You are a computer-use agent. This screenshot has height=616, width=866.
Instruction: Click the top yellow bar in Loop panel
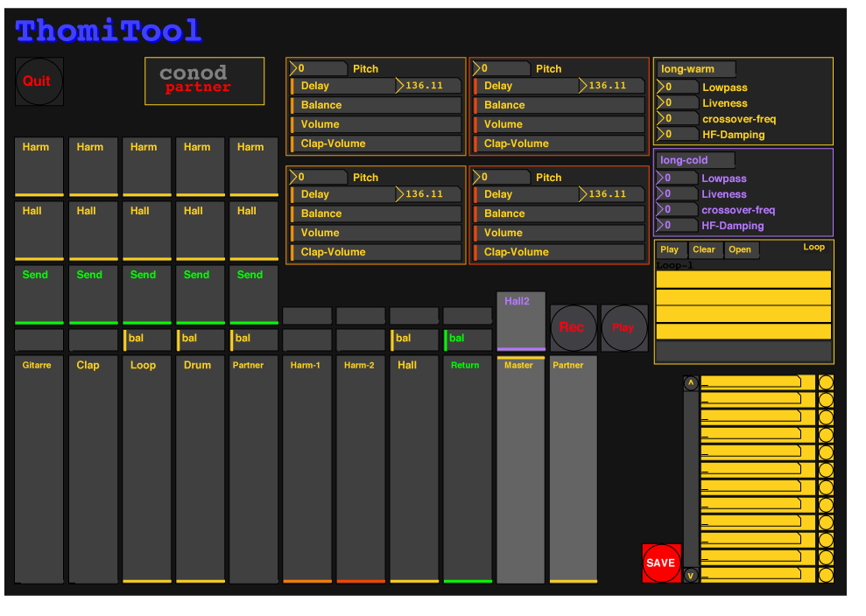coord(743,279)
